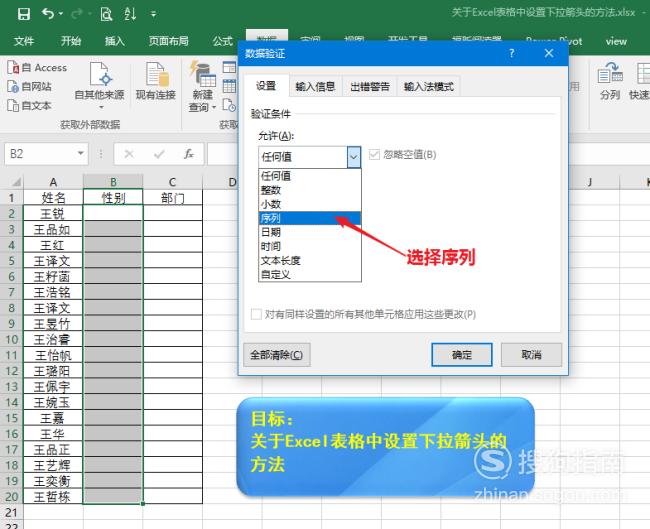
Task: Click the Sort A-Z icon in quick access toolbar
Action: click(x=130, y=14)
